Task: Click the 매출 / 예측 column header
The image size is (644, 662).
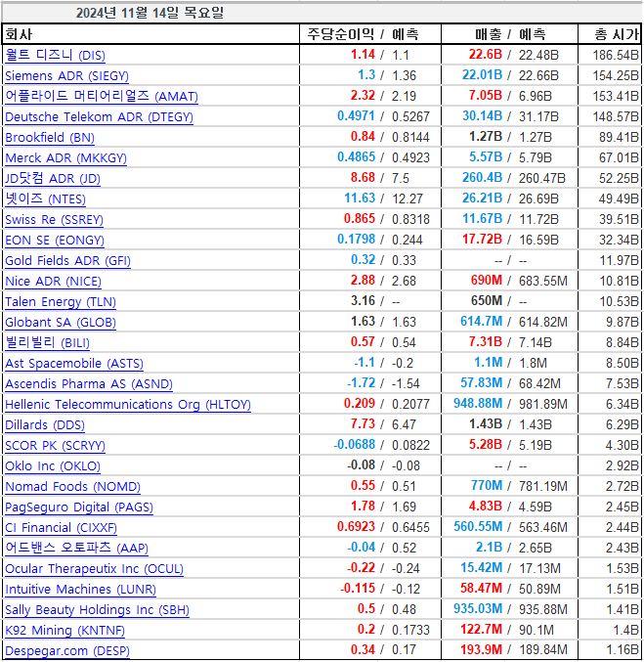Action: pyautogui.click(x=510, y=34)
